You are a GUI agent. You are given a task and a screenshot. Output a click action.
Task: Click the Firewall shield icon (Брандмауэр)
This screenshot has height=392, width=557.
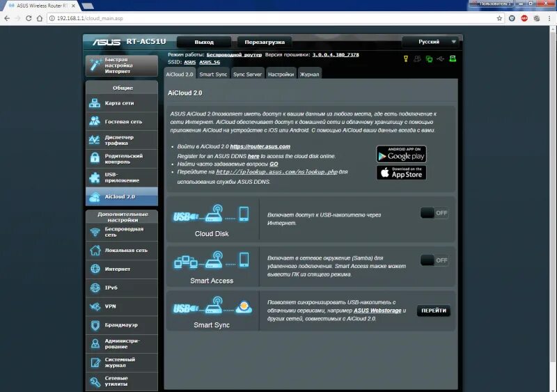pos(95,325)
